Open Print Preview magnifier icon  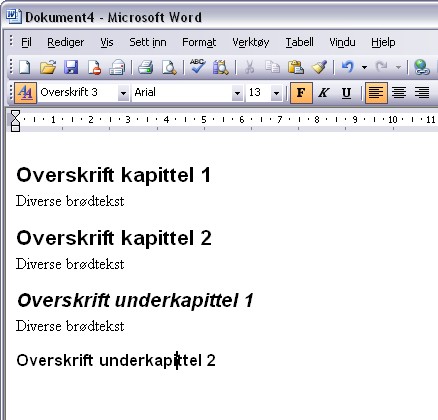tap(169, 67)
